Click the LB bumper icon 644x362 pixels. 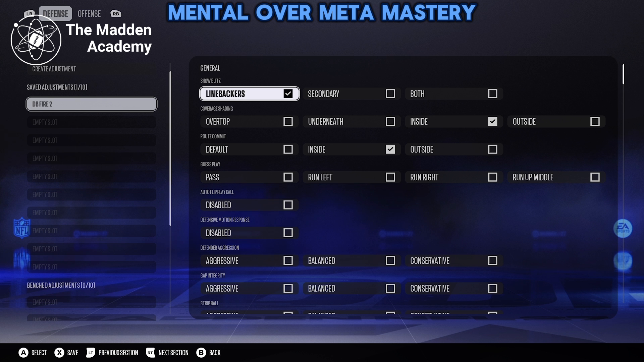point(30,14)
